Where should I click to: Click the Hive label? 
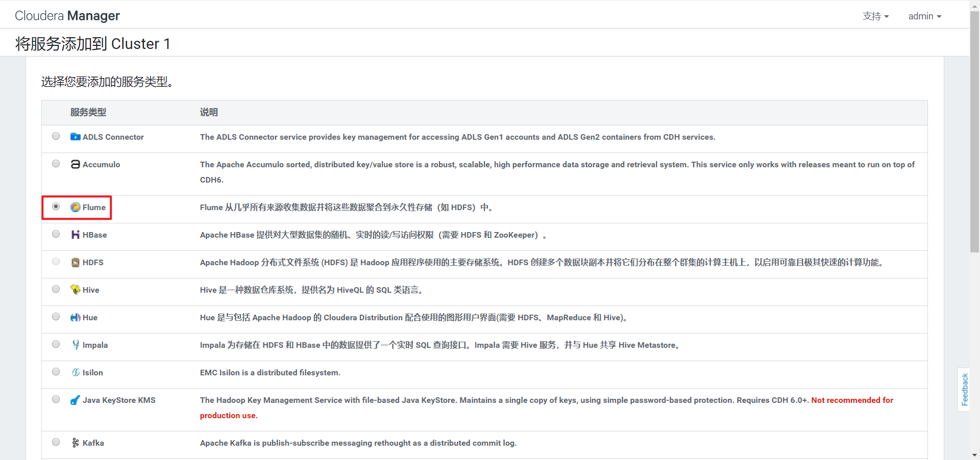click(x=91, y=290)
